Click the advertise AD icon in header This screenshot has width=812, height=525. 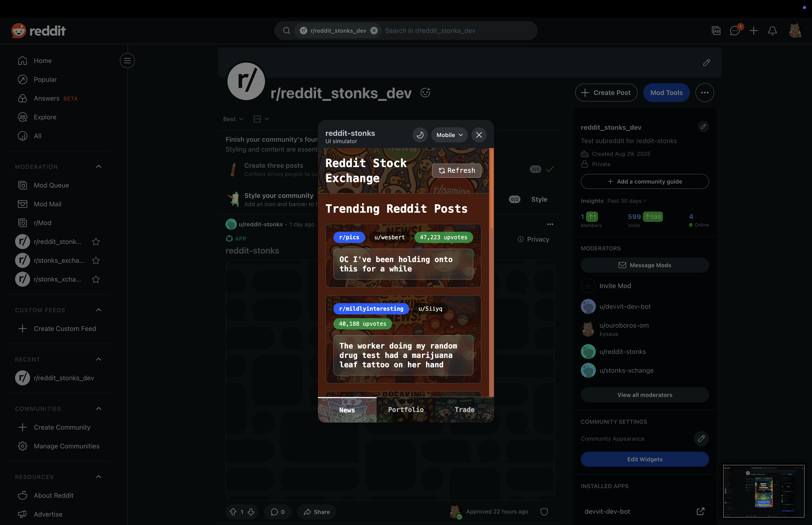[x=716, y=31]
